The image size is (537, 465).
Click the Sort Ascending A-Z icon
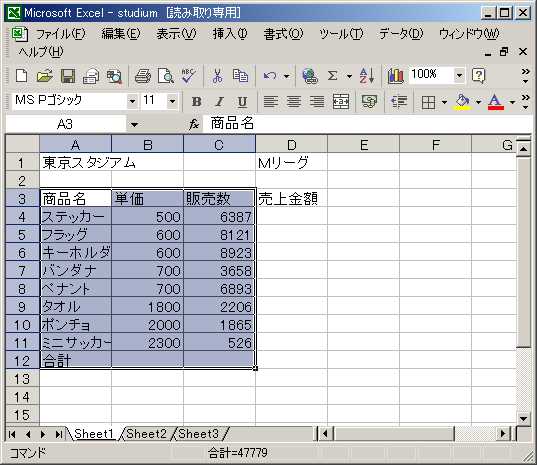[366, 76]
